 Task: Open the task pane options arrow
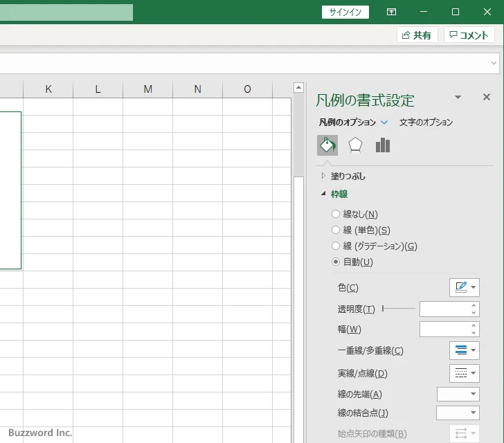pos(458,97)
